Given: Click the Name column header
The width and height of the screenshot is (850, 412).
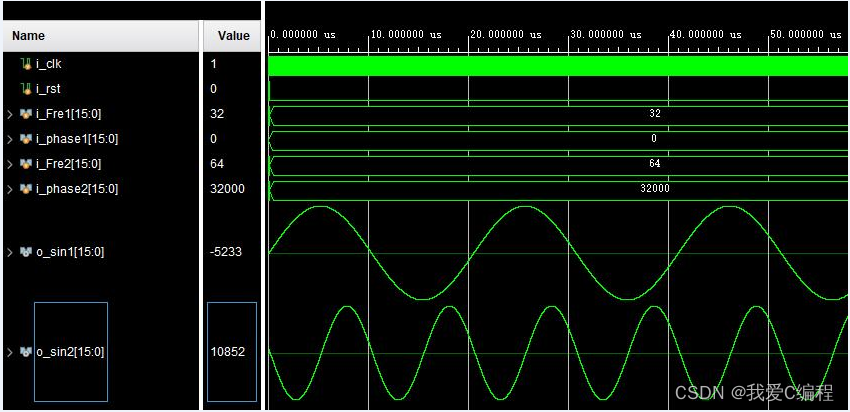Looking at the screenshot, I should pos(29,36).
